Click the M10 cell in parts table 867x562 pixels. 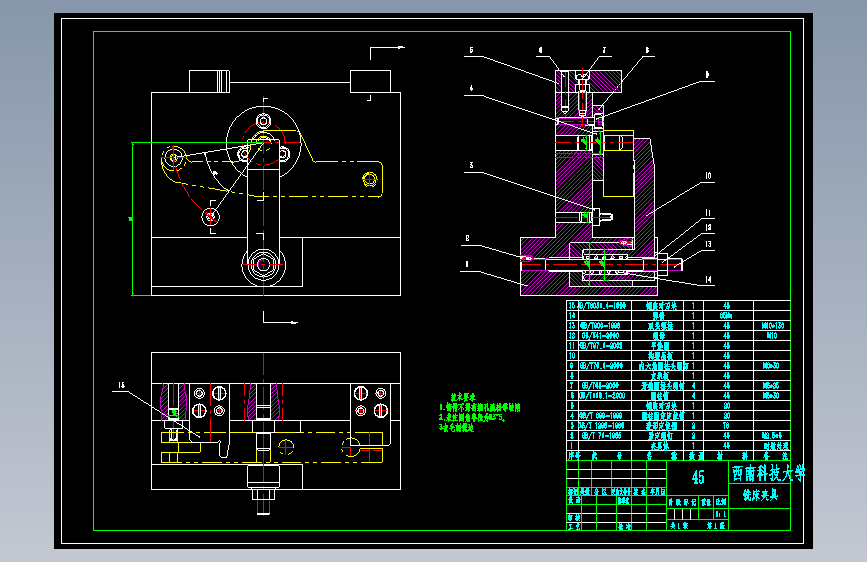[x=772, y=336]
